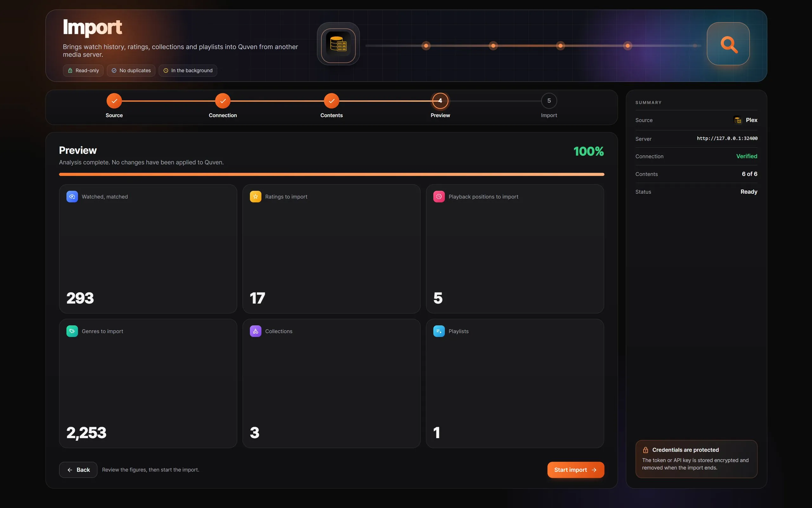This screenshot has height=508, width=812.
Task: Click the 2,253 genres count
Action: pyautogui.click(x=86, y=433)
